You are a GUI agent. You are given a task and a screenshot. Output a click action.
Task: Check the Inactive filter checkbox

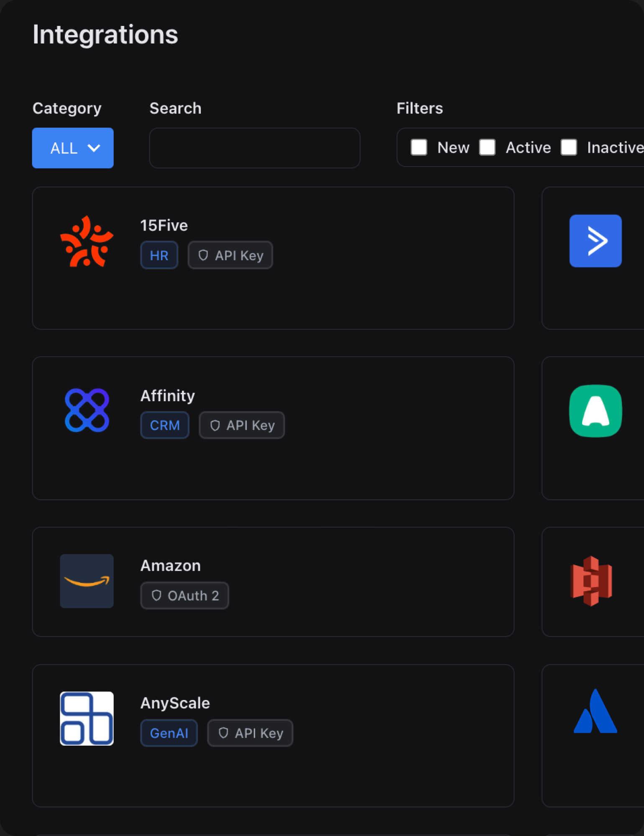pyautogui.click(x=569, y=147)
